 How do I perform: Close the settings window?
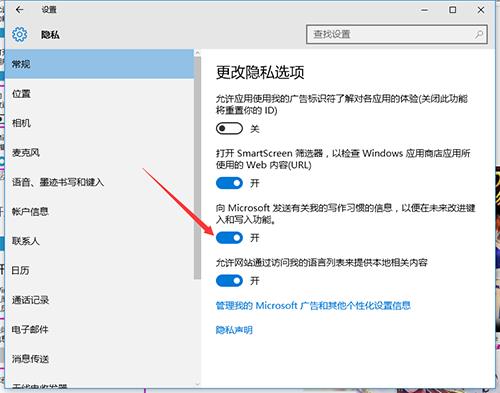click(481, 10)
